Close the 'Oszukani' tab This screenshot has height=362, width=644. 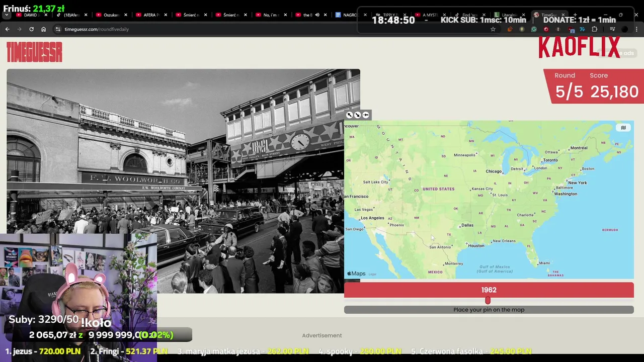pyautogui.click(x=125, y=15)
